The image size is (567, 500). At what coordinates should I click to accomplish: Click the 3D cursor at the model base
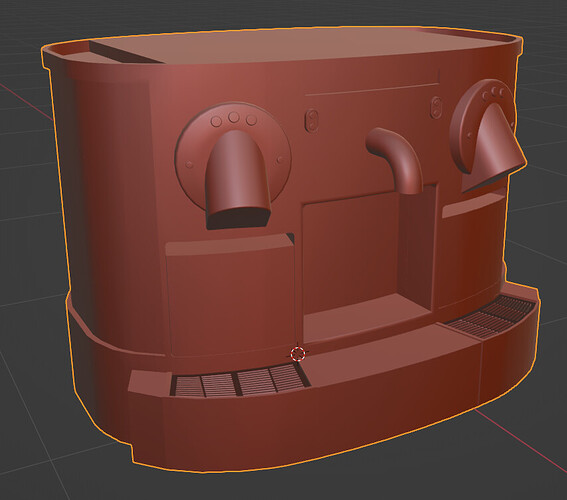pyautogui.click(x=298, y=354)
